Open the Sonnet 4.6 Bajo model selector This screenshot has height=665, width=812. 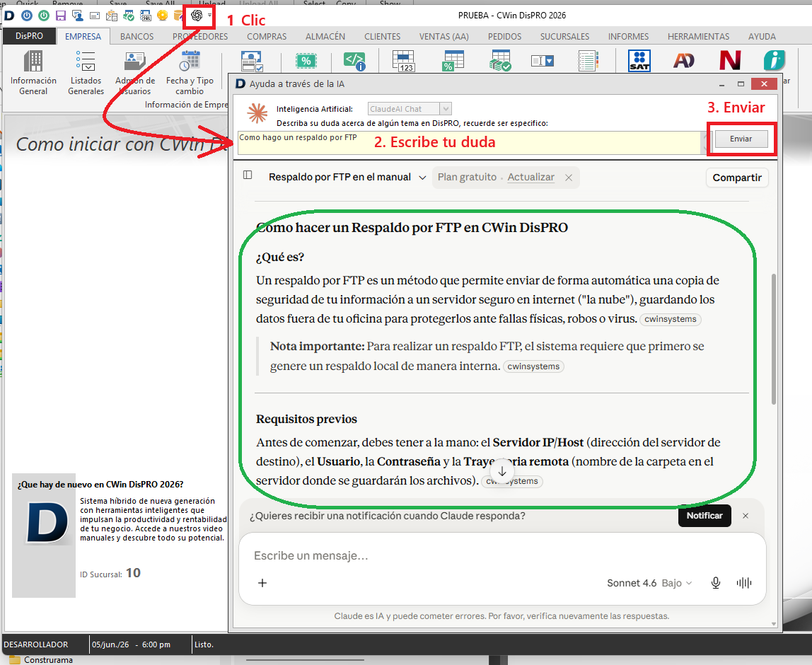click(649, 583)
